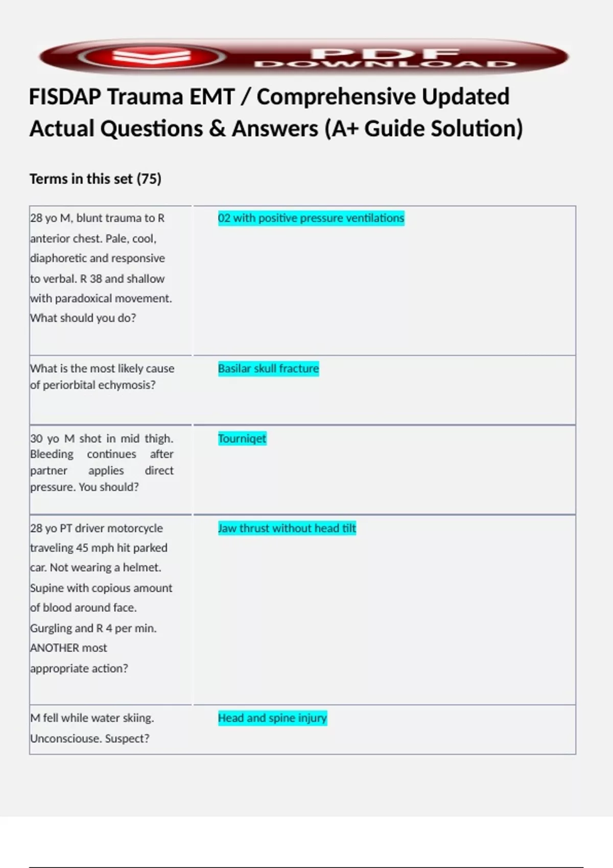Click the "(A+ Guide Solution)" title text

pyautogui.click(x=423, y=129)
